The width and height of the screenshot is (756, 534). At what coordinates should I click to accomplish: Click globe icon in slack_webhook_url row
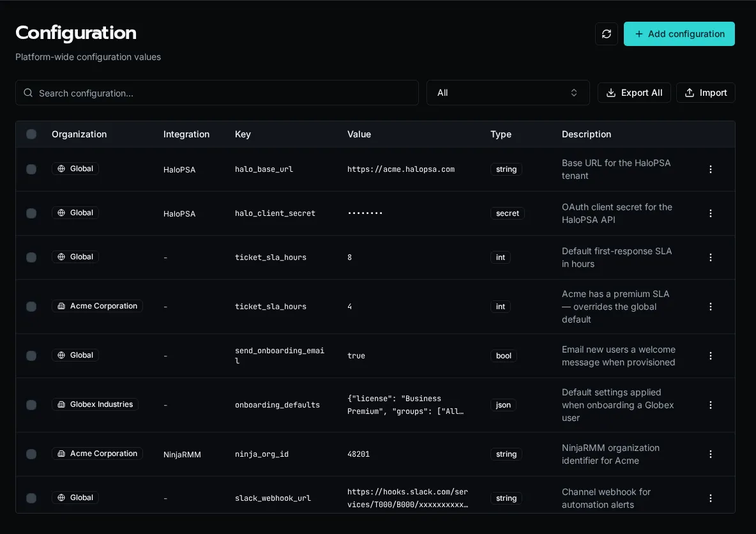(61, 498)
